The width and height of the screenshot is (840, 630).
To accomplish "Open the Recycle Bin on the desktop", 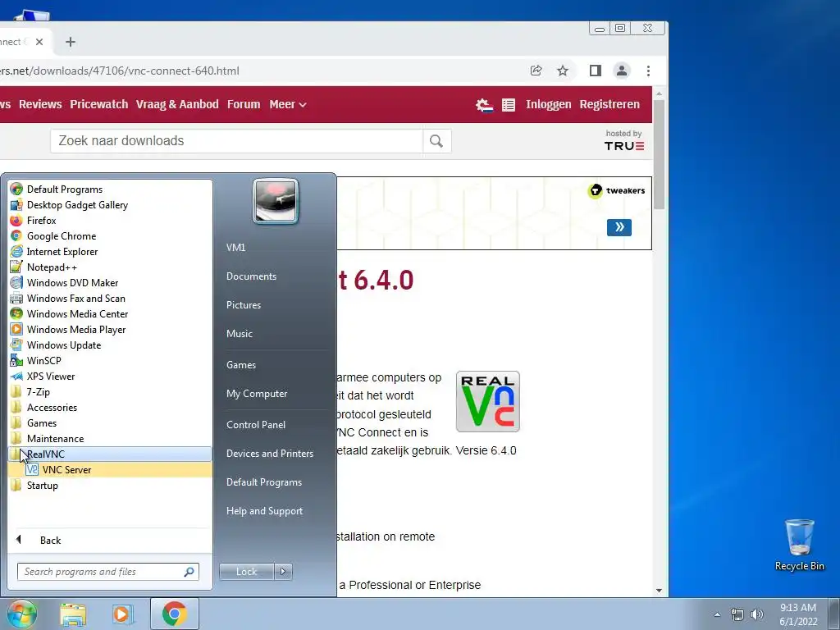I will 799,545.
